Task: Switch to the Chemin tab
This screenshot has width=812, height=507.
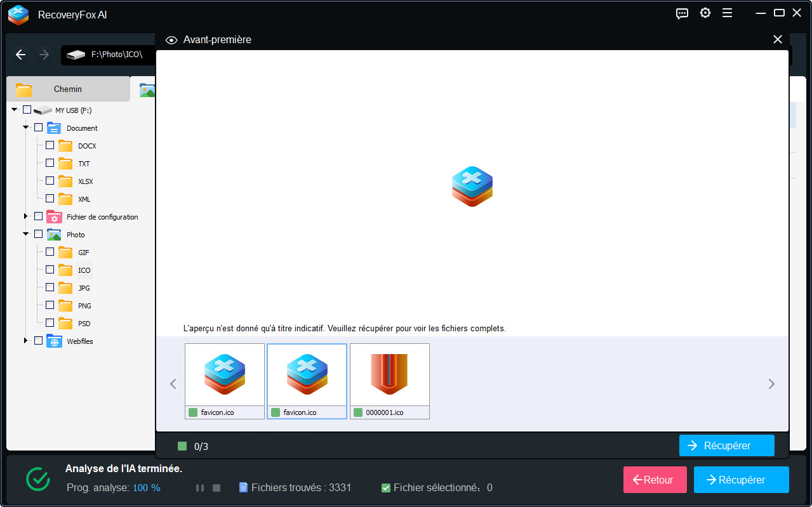Action: tap(68, 89)
